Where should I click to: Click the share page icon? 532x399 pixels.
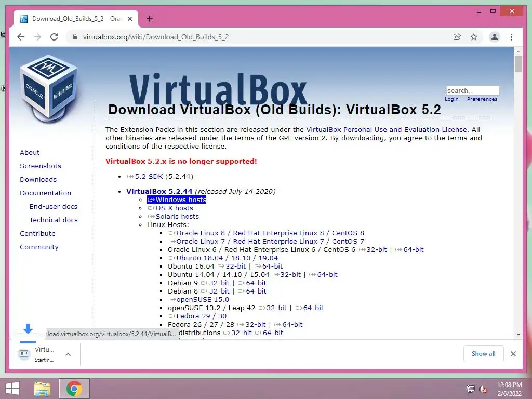pyautogui.click(x=457, y=37)
